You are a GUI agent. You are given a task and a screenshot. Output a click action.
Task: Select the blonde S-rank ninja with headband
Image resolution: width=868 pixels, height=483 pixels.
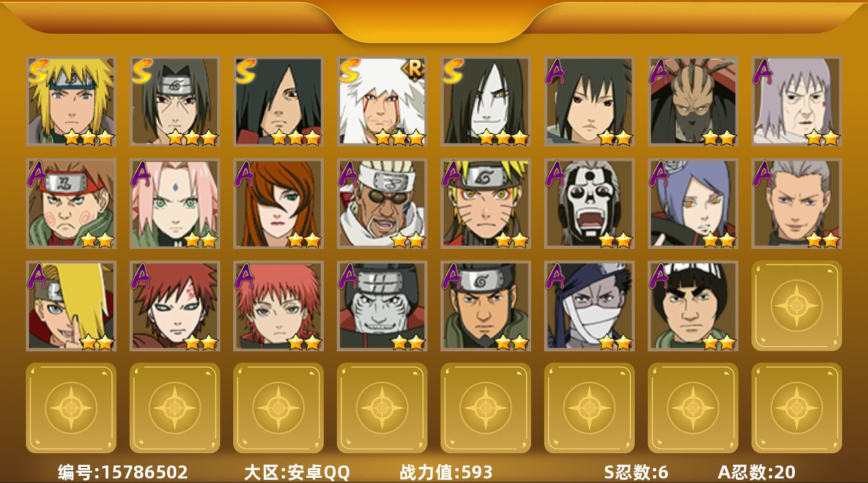pyautogui.click(x=71, y=101)
